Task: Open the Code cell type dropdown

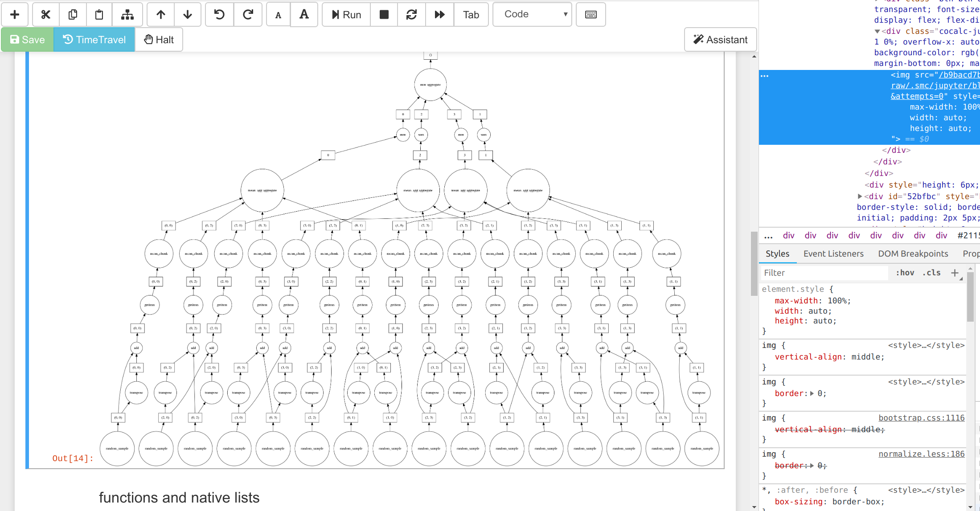Action: [532, 14]
